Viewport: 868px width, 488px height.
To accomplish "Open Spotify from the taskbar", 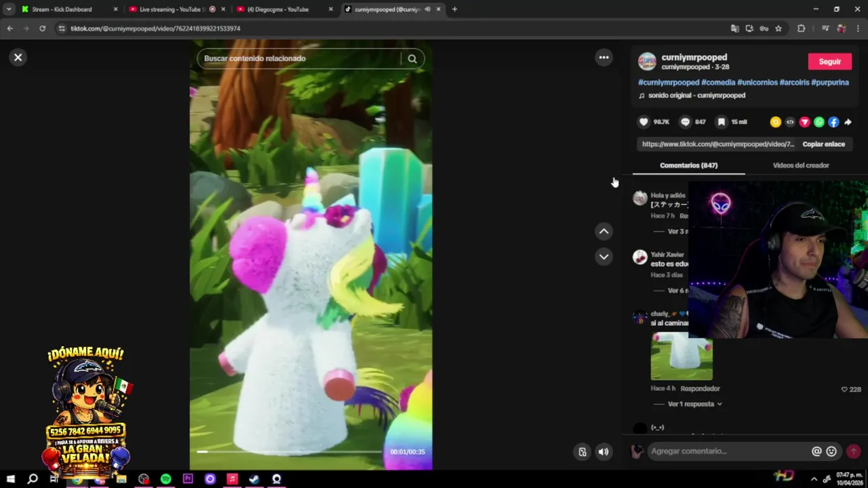I will pos(165,479).
